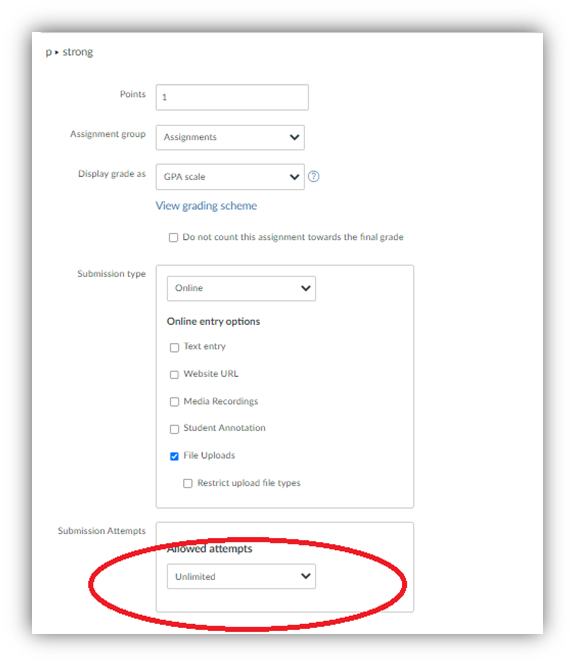Image resolution: width=575 pixels, height=666 pixels.
Task: Toggle Restrict upload file types
Action: coord(188,483)
